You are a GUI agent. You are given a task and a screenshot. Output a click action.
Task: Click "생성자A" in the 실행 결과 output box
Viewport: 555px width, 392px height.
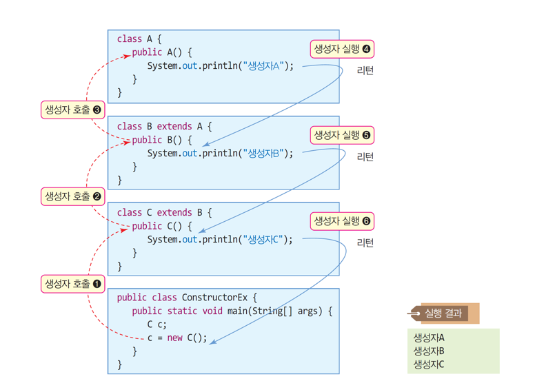(429, 338)
